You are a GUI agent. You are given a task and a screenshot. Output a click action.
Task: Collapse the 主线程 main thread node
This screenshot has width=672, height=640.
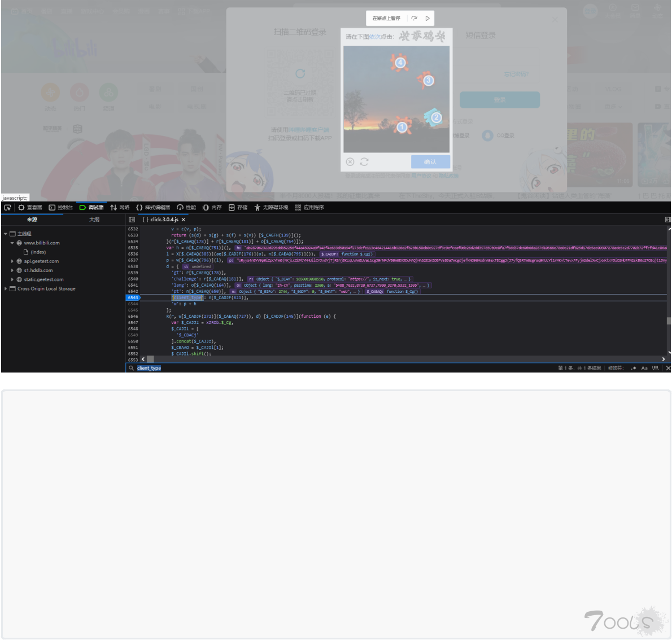(x=6, y=234)
